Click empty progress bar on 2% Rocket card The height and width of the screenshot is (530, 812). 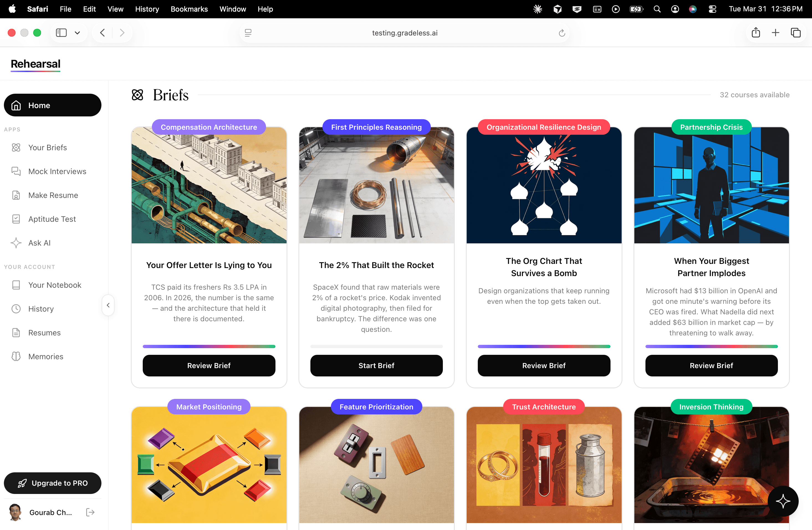coord(376,346)
